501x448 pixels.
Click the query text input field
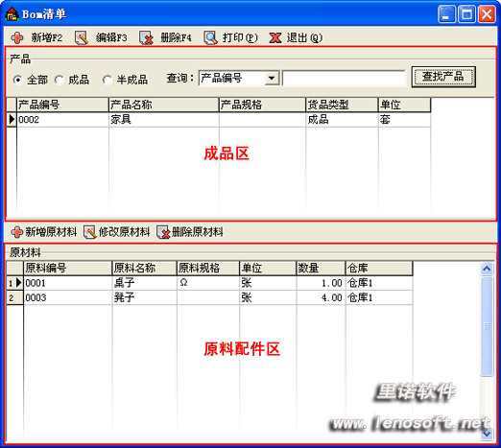pyautogui.click(x=344, y=78)
